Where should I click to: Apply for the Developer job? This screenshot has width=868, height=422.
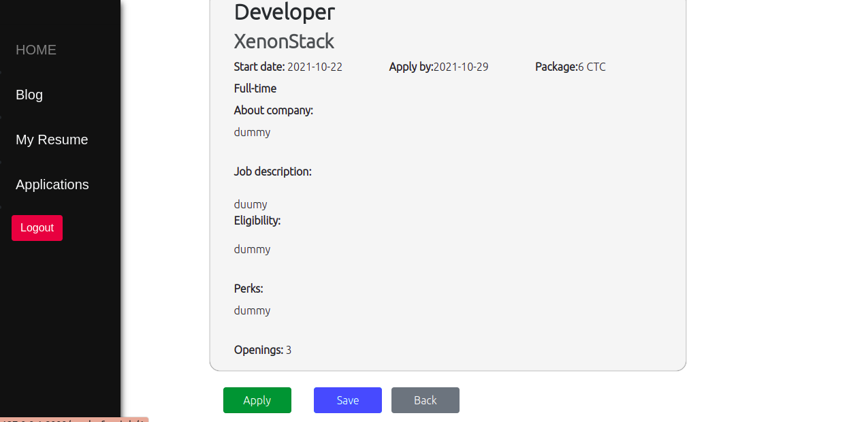[x=257, y=400]
